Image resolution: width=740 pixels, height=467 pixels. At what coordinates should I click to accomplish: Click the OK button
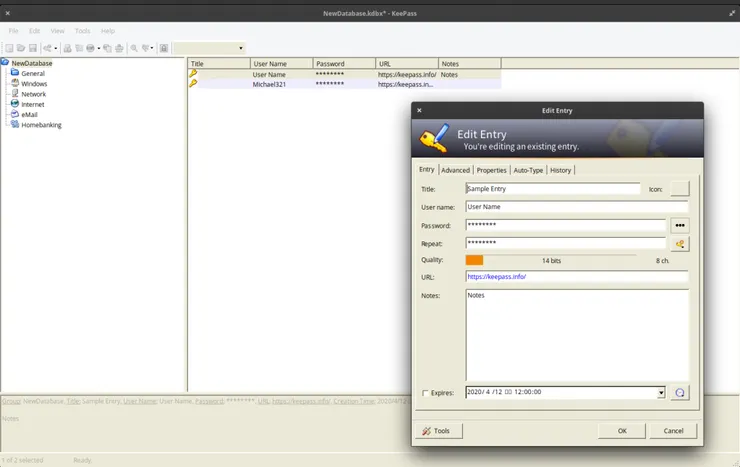point(622,431)
